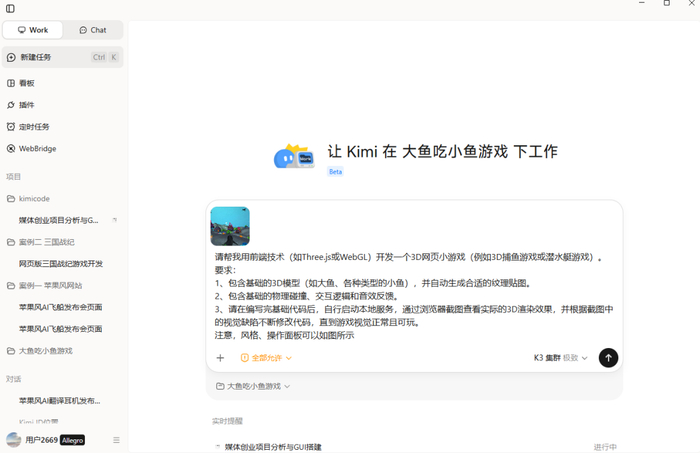Click the WebBridge globe icon
The width and height of the screenshot is (700, 453).
coord(11,149)
